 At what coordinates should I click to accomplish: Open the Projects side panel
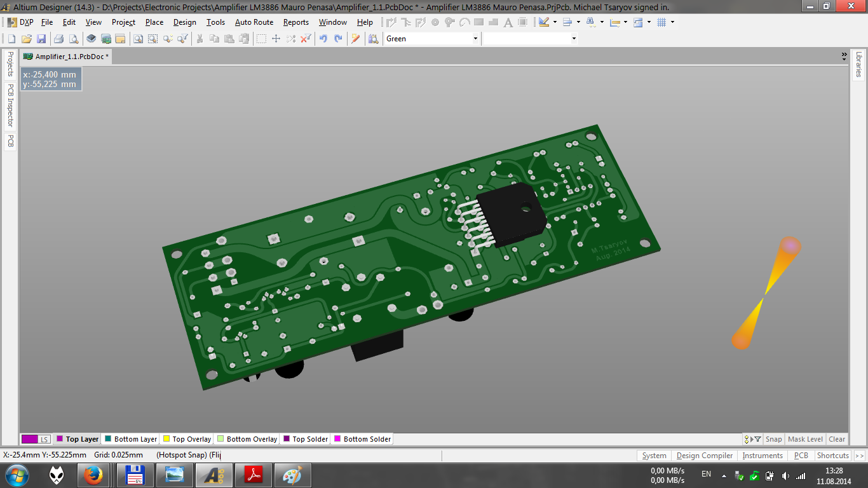coord(10,64)
